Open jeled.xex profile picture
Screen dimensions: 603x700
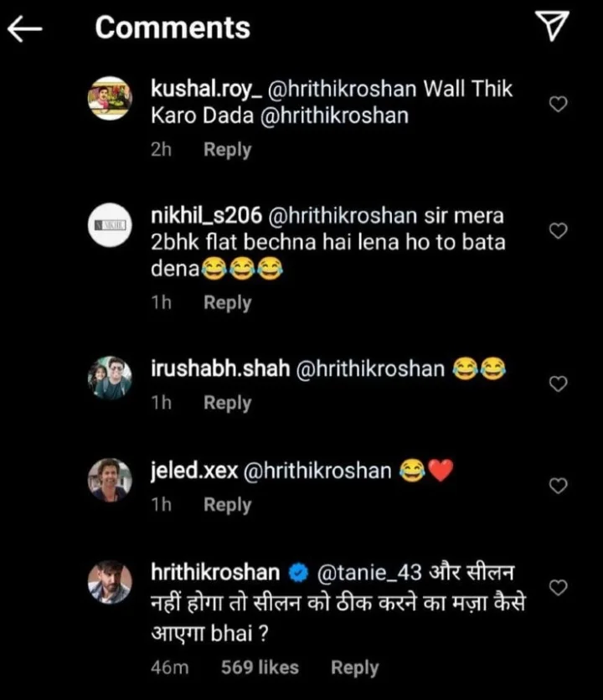pyautogui.click(x=111, y=481)
